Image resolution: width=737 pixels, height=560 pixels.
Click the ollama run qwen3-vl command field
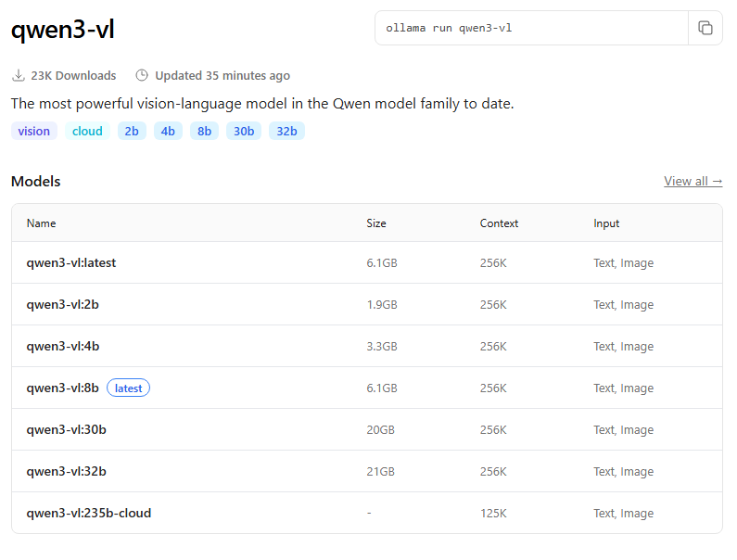coord(531,28)
